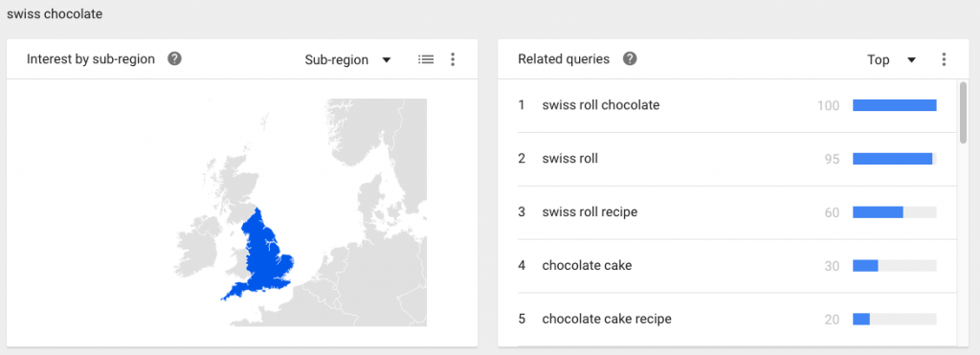Screen dimensions: 980x355
Task: Open the 'swiss roll recipe' query
Action: point(590,211)
